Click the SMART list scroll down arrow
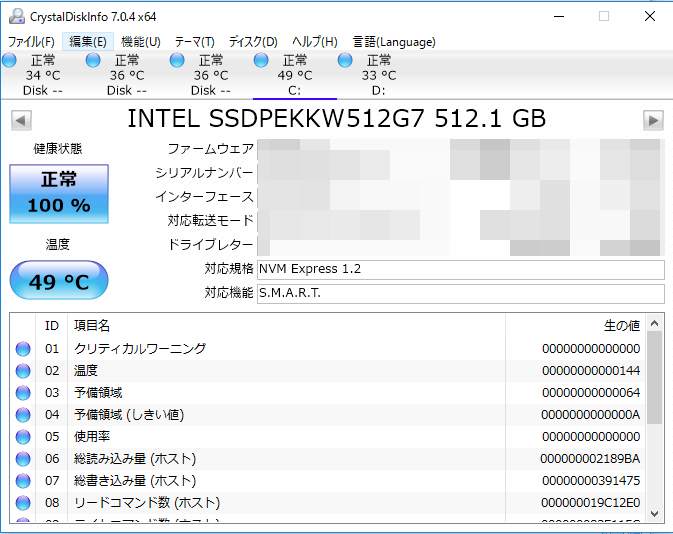 tap(654, 513)
